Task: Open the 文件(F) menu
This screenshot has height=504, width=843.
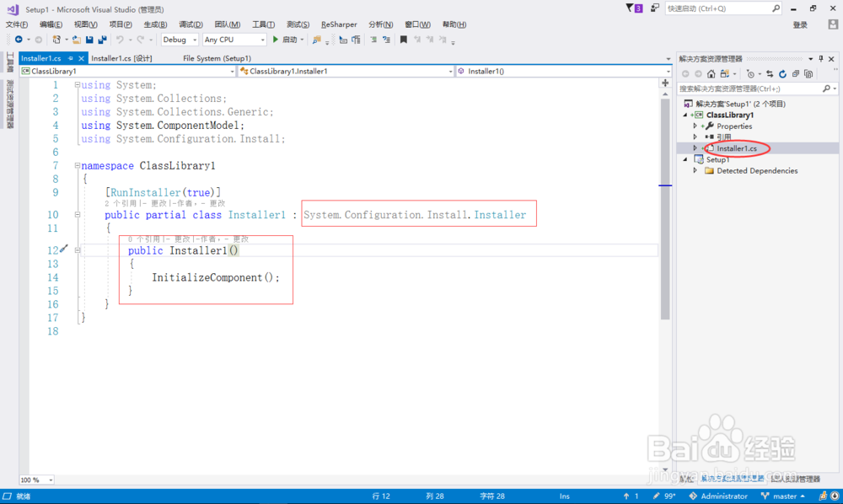Action: (17, 24)
